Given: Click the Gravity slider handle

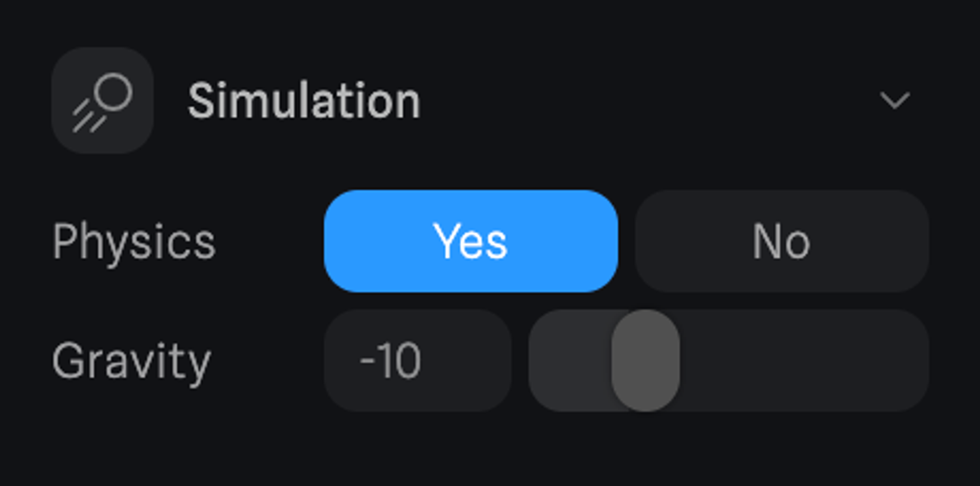Looking at the screenshot, I should coord(645,360).
